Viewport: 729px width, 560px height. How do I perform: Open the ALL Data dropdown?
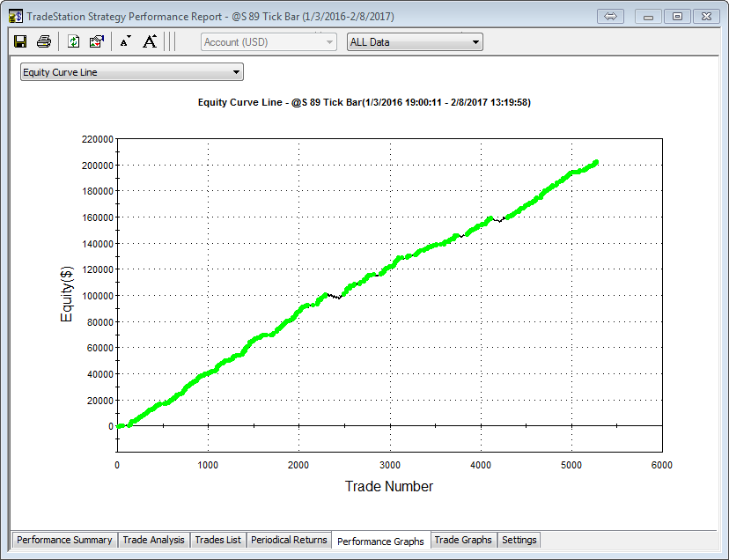pos(415,42)
